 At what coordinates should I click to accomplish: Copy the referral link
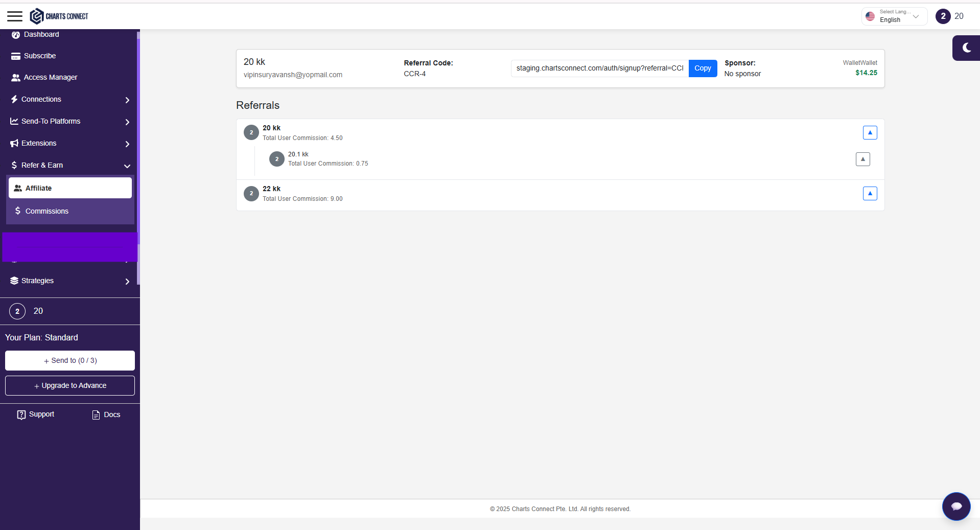pyautogui.click(x=703, y=68)
